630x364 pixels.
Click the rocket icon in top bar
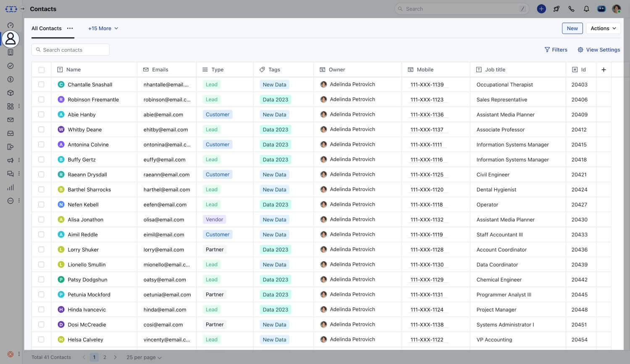point(556,9)
